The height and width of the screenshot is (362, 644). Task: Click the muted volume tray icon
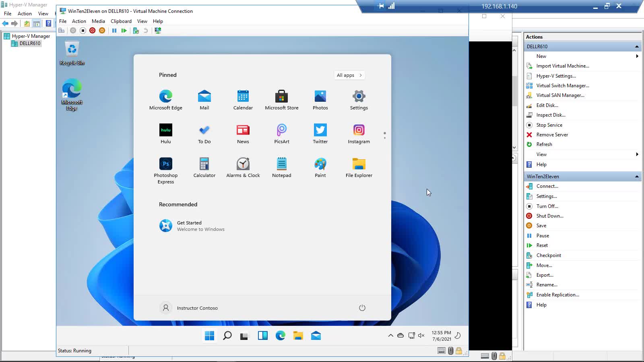coord(421,335)
